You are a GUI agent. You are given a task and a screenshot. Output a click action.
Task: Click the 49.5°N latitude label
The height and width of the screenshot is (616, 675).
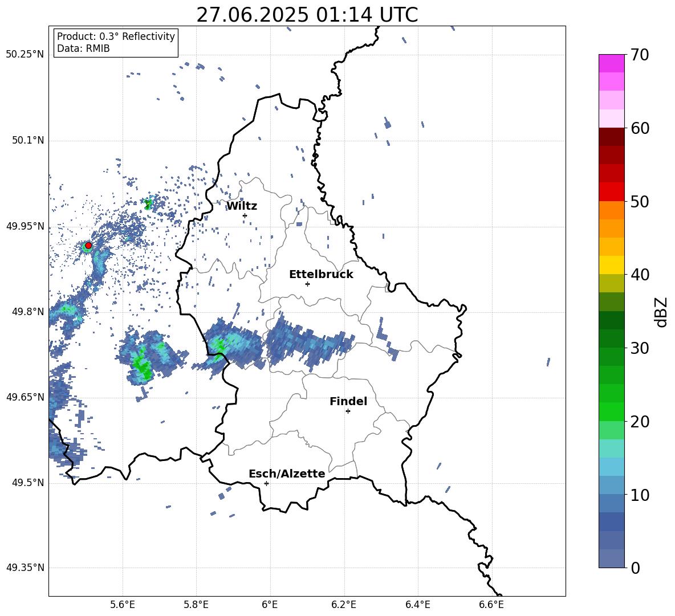tap(28, 483)
